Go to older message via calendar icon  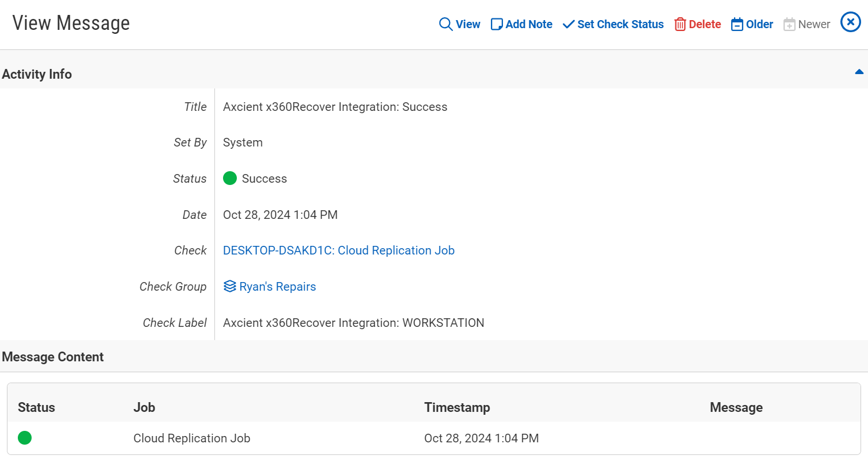737,24
